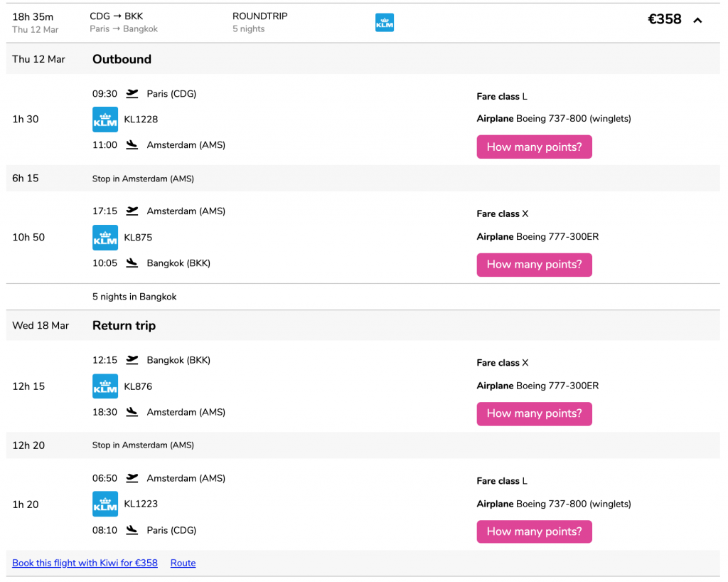Click the 'Thu 12 Mar' outbound section date
Screen dimensions: 728x582
[x=38, y=59]
